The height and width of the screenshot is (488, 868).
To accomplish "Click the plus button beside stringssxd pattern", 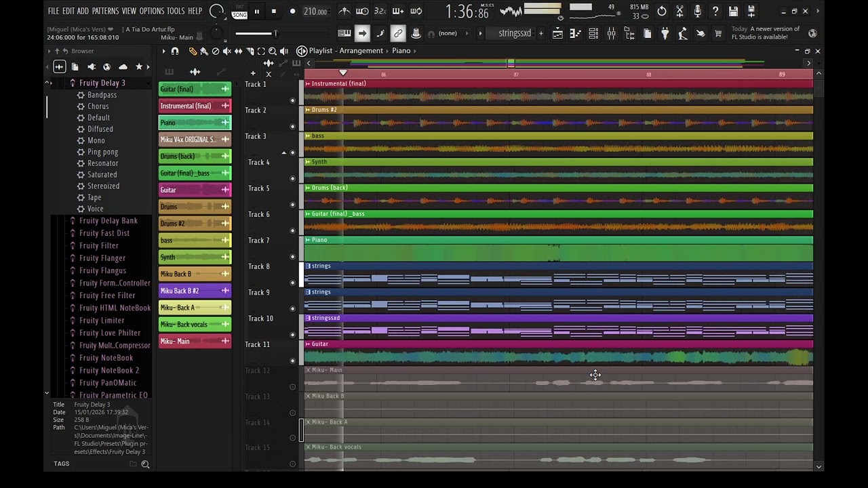I will click(x=540, y=33).
